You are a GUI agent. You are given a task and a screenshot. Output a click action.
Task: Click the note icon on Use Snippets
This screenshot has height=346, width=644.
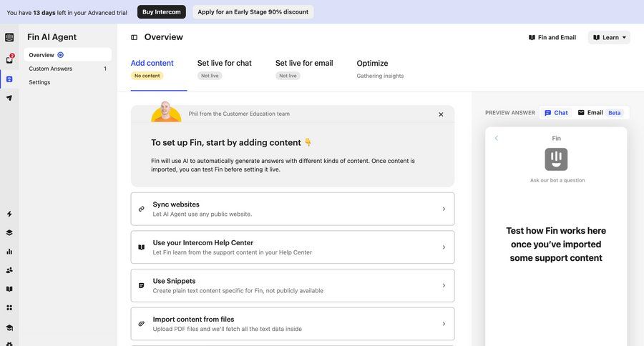click(141, 285)
